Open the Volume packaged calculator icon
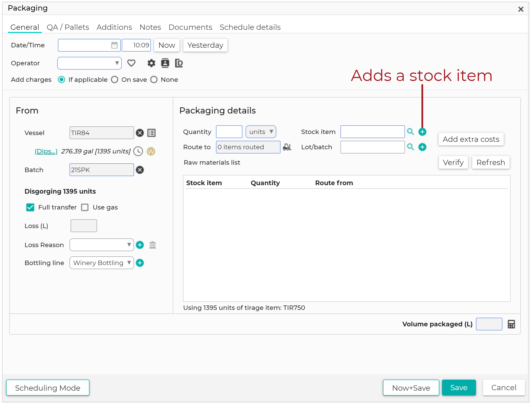This screenshot has height=405, width=532. (x=511, y=324)
